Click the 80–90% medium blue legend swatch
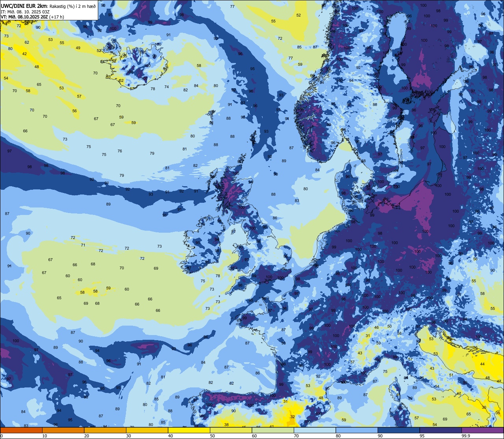Viewport: 504px width, 439px height. (x=357, y=430)
